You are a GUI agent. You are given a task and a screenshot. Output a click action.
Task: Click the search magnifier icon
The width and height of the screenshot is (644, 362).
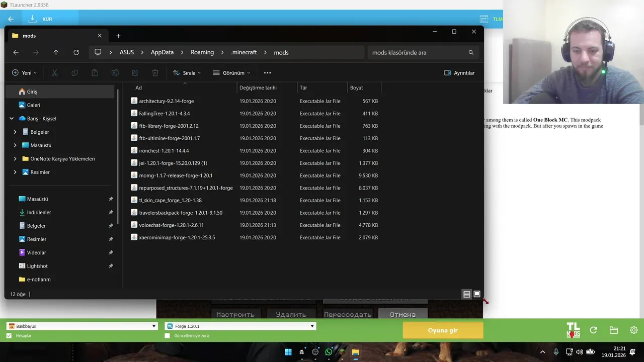[x=471, y=52]
